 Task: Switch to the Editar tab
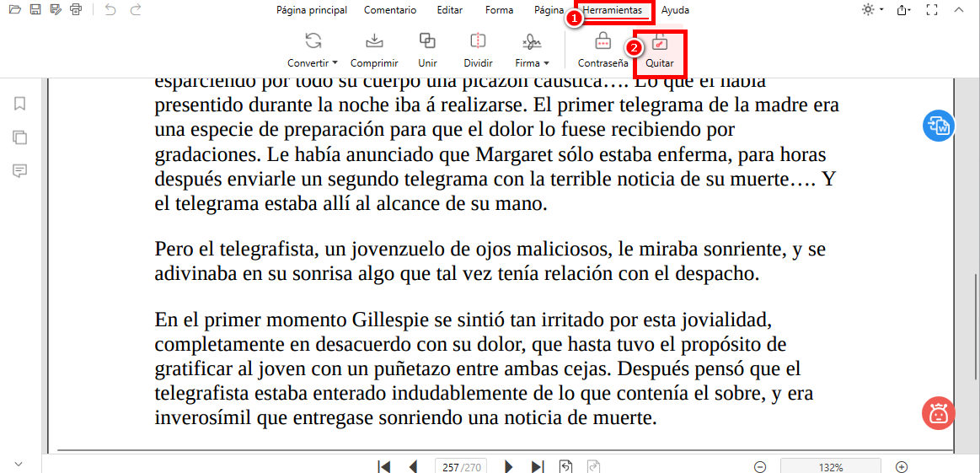(x=450, y=10)
